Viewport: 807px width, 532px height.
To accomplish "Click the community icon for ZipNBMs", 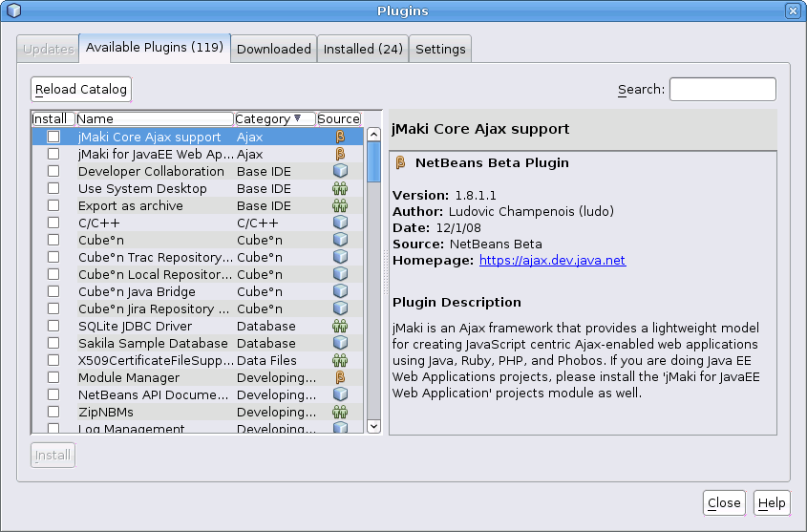I will [x=340, y=412].
